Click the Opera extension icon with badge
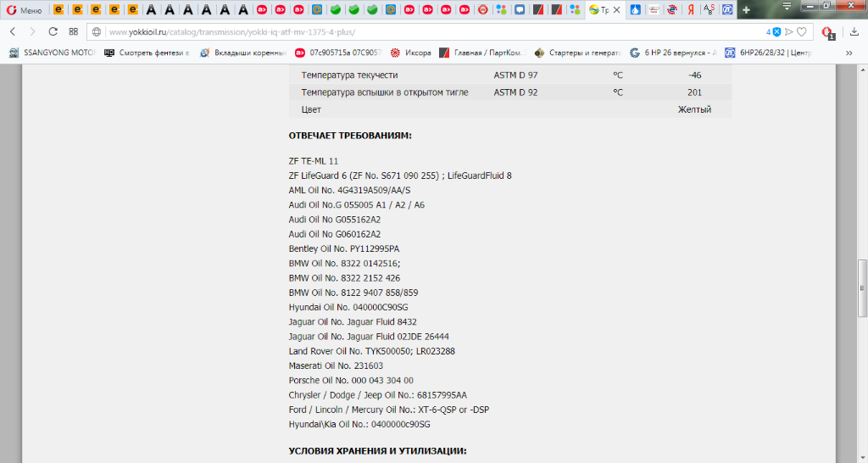The image size is (868, 463). pos(826,32)
